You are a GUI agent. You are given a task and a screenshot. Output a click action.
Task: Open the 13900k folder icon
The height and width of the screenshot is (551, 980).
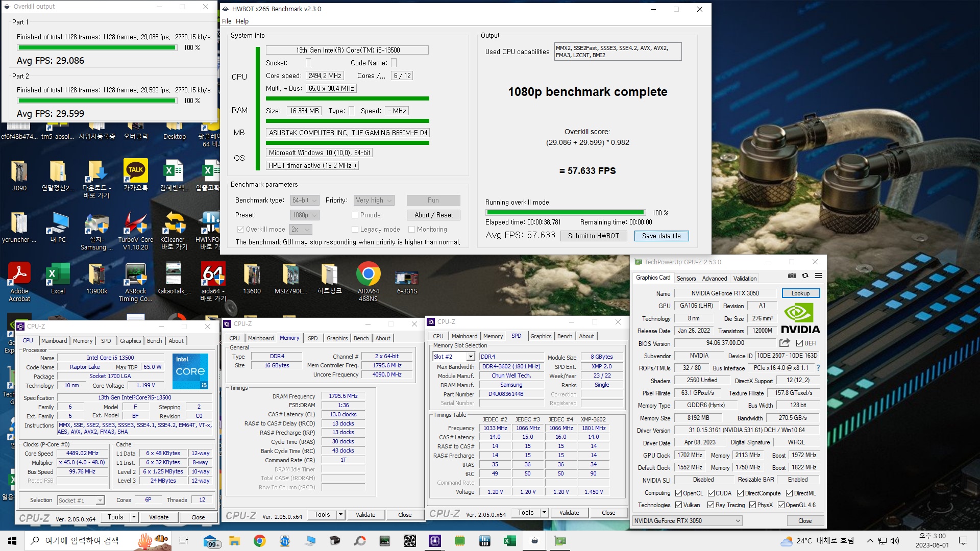point(96,279)
